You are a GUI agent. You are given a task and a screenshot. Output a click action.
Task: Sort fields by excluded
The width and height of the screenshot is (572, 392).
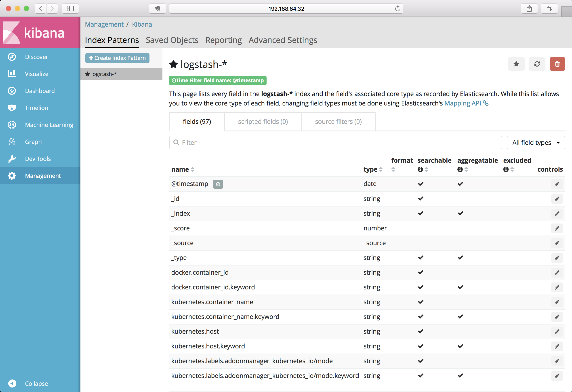pyautogui.click(x=512, y=169)
